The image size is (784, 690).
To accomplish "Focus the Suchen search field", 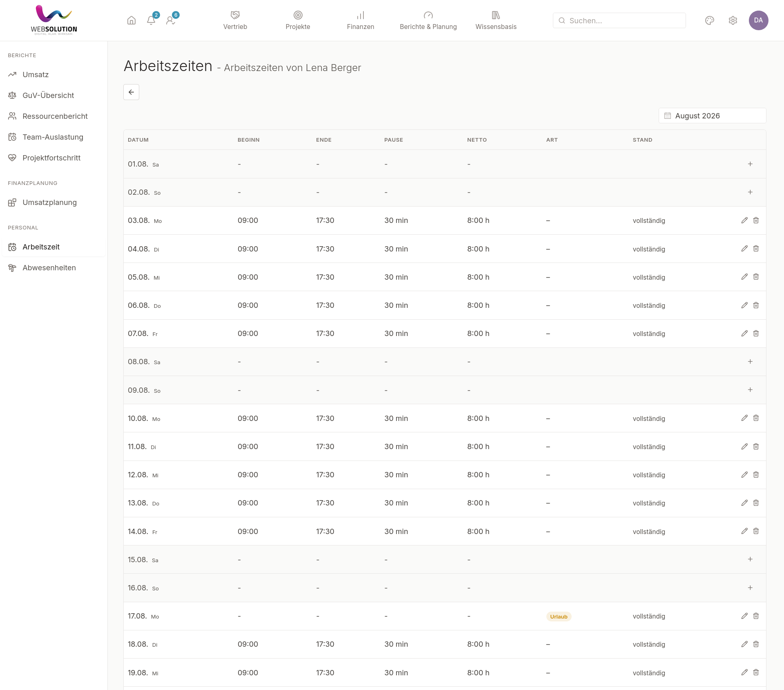I will (x=619, y=20).
